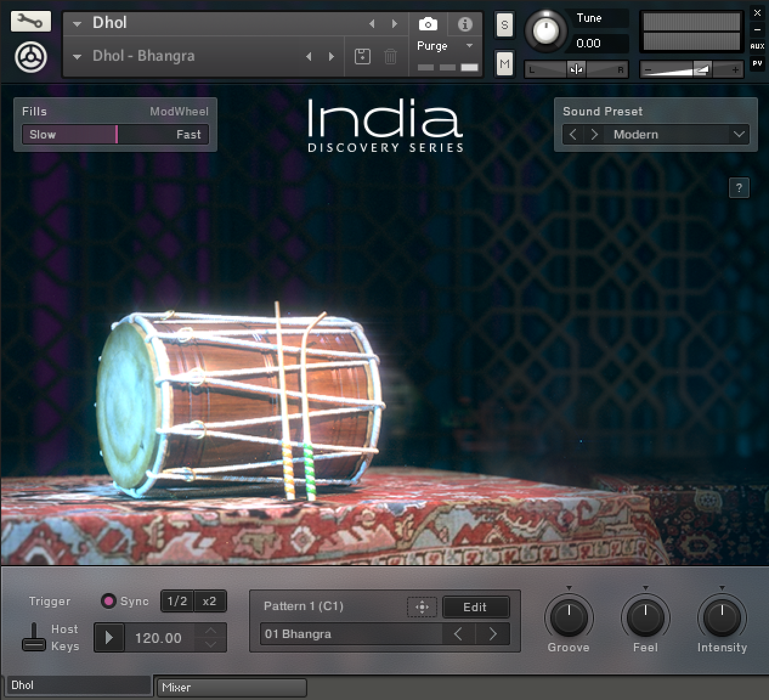
Task: Switch to the Mixer tab
Action: tap(230, 688)
